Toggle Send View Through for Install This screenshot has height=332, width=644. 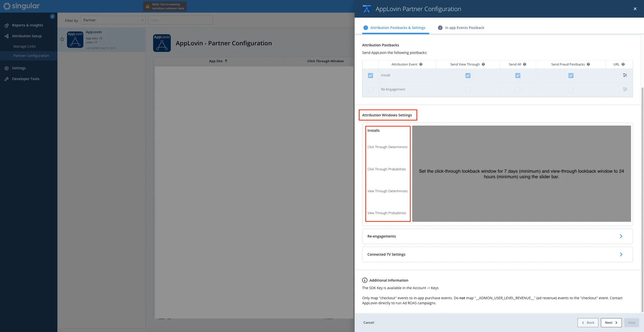(x=468, y=75)
